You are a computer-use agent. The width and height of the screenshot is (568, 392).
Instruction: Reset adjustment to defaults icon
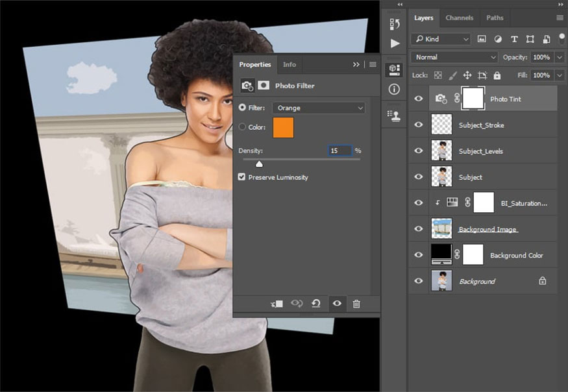click(316, 304)
